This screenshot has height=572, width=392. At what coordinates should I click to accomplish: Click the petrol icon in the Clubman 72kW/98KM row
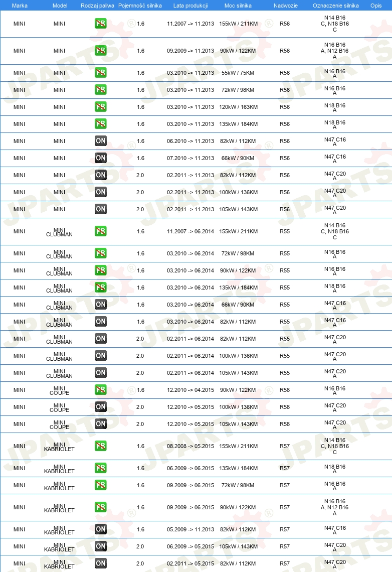click(x=101, y=253)
